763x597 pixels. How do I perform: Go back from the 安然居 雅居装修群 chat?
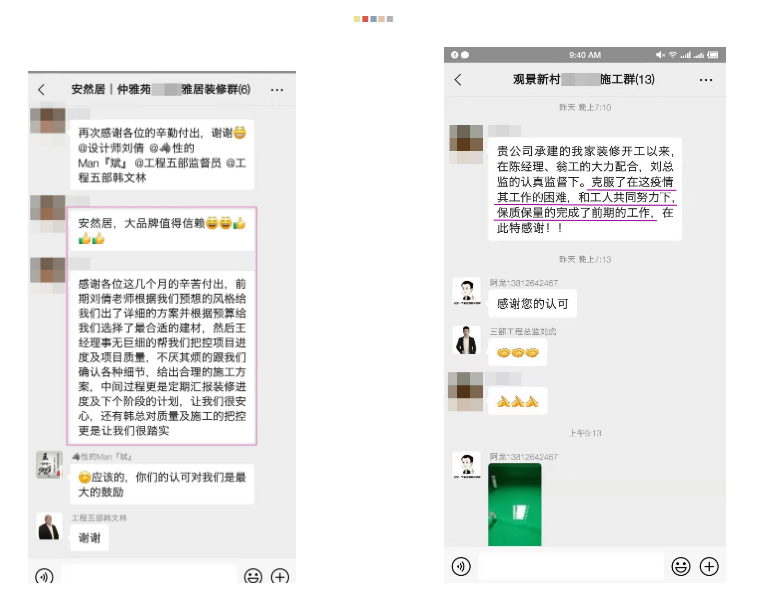(42, 90)
